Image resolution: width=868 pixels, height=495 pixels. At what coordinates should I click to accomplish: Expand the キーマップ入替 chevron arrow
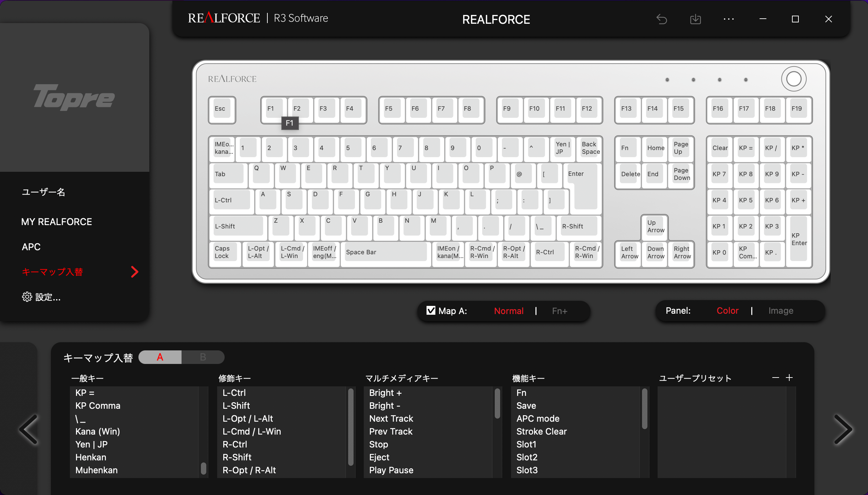[134, 272]
